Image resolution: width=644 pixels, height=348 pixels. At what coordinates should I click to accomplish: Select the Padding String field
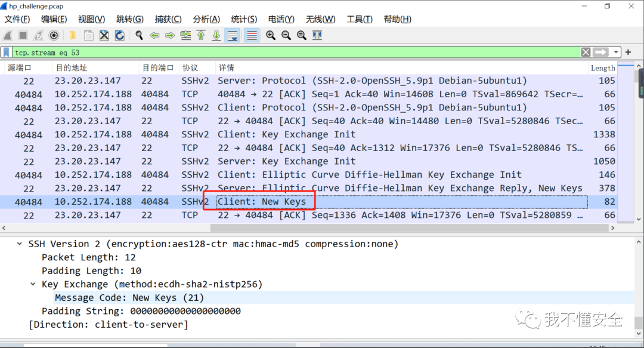[141, 312]
